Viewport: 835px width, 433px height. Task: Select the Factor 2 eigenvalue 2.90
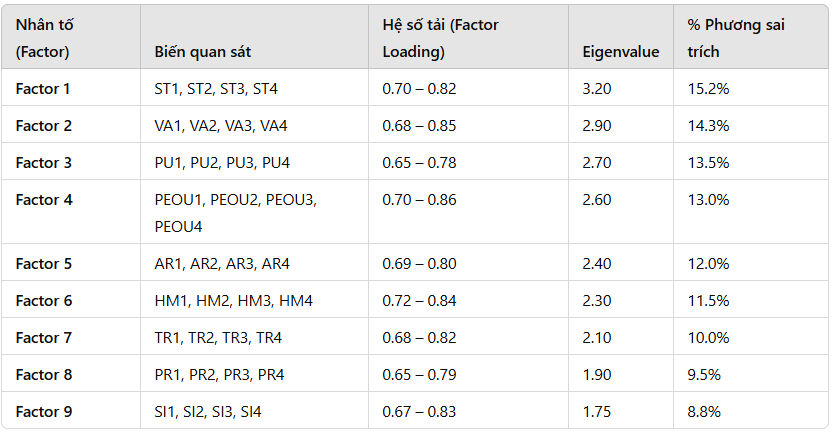(x=597, y=126)
